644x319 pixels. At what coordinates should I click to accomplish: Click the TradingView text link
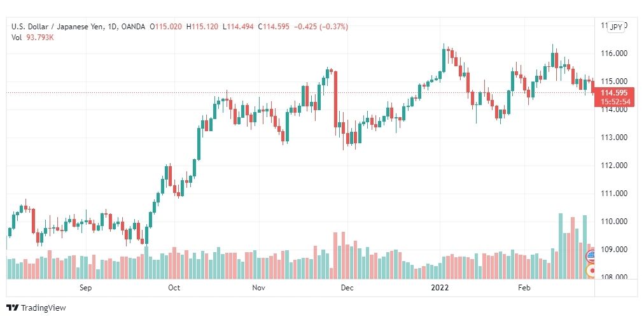[x=43, y=308]
